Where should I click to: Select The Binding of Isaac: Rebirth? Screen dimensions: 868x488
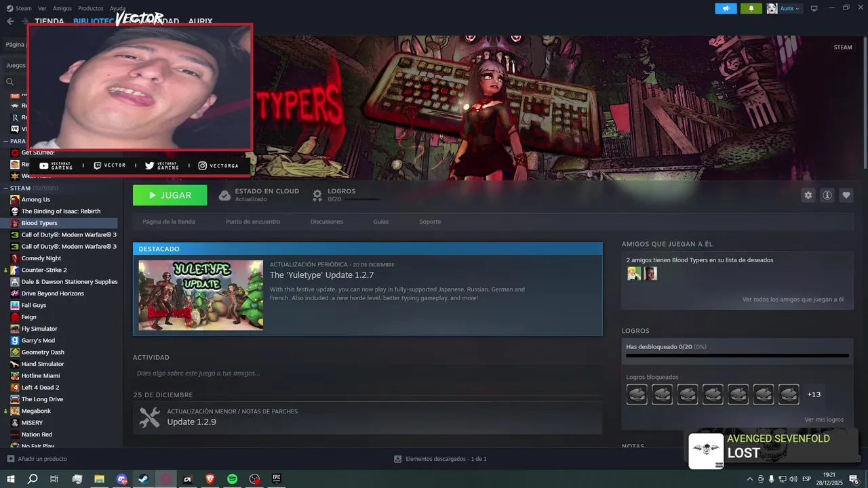[x=61, y=211]
